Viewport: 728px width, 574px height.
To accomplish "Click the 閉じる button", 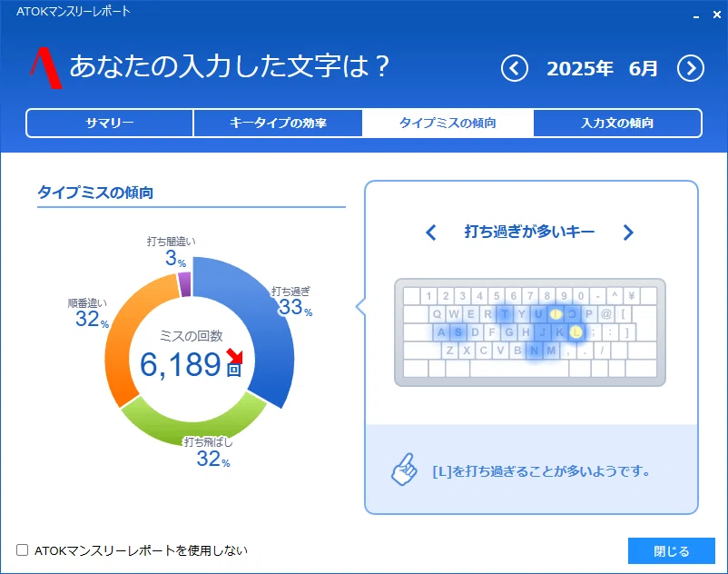I will tap(672, 550).
